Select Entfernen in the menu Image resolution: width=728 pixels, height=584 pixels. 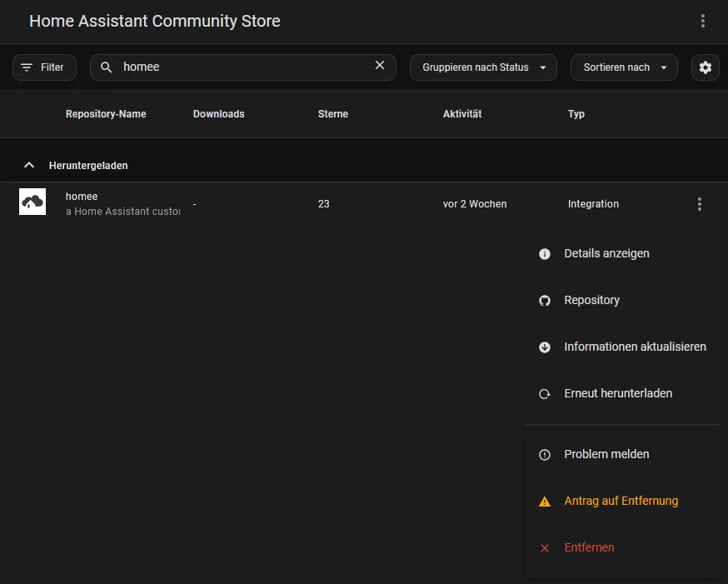point(622,548)
